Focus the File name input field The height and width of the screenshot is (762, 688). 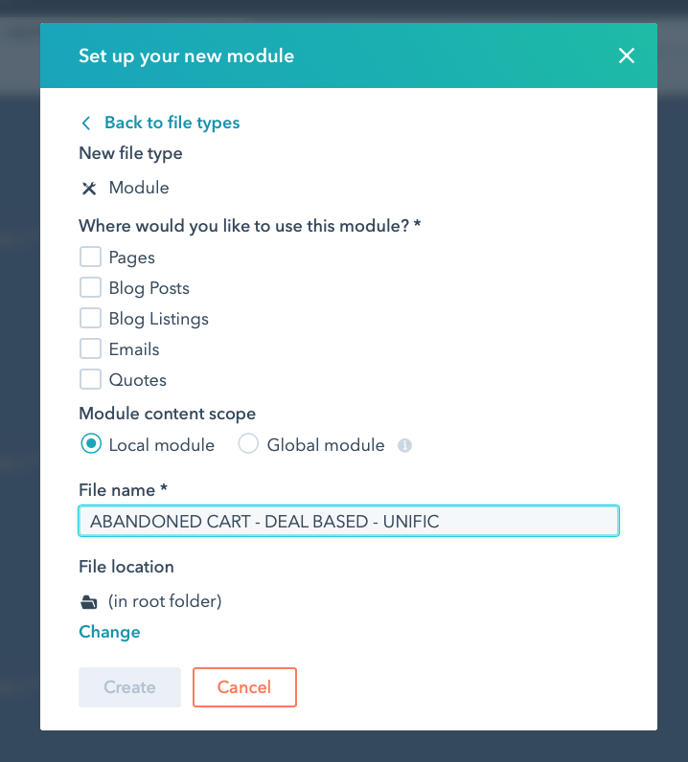(349, 521)
